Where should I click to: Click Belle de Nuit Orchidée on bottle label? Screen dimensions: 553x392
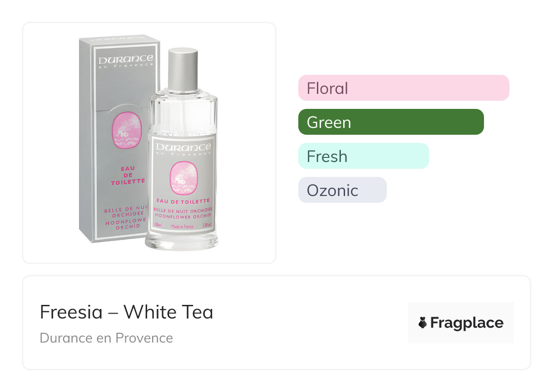coord(183,209)
